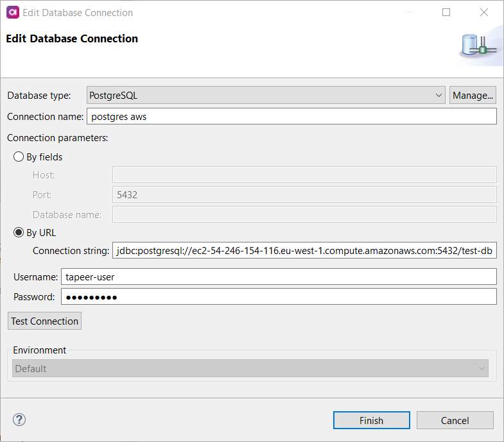Click the Host field

304,175
